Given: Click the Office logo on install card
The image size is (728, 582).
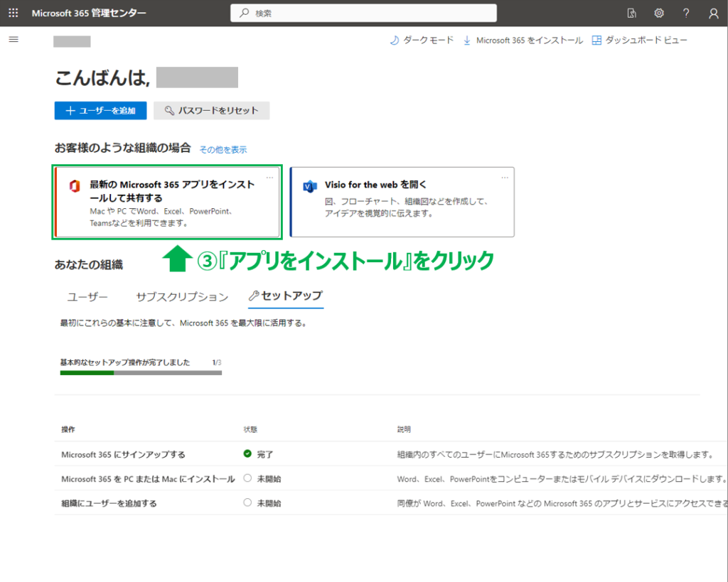Looking at the screenshot, I should [75, 186].
